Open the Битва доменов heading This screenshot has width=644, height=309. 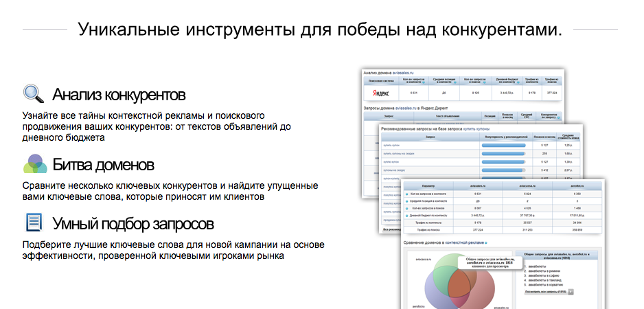pos(103,165)
